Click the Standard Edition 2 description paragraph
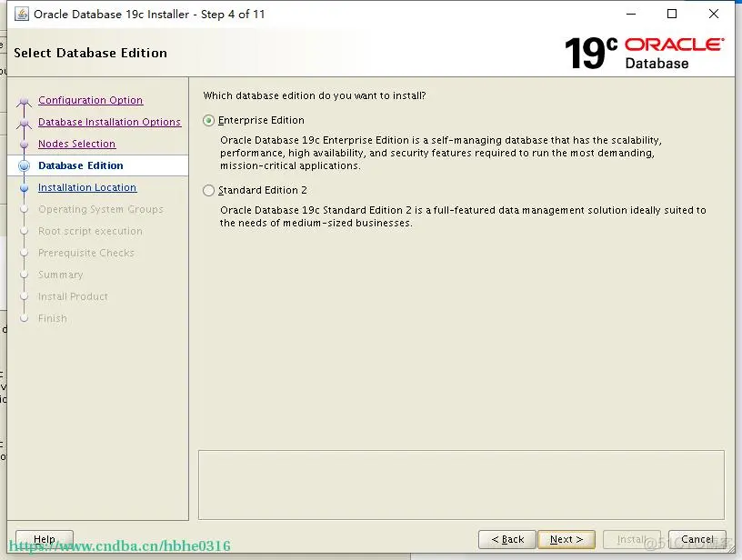 click(x=463, y=216)
